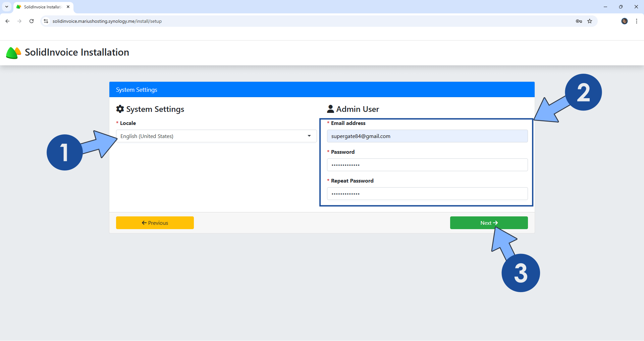
Task: Restore down the browser window
Action: tap(621, 7)
